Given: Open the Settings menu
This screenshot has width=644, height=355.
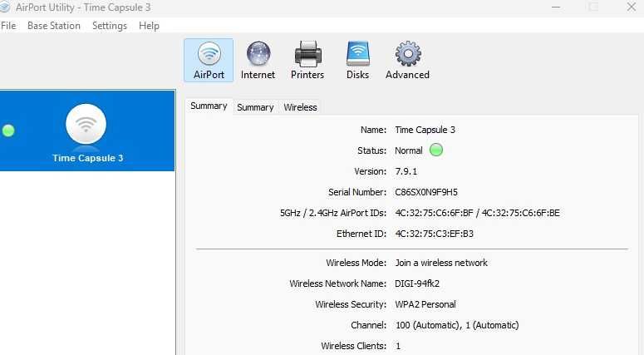Looking at the screenshot, I should 110,26.
